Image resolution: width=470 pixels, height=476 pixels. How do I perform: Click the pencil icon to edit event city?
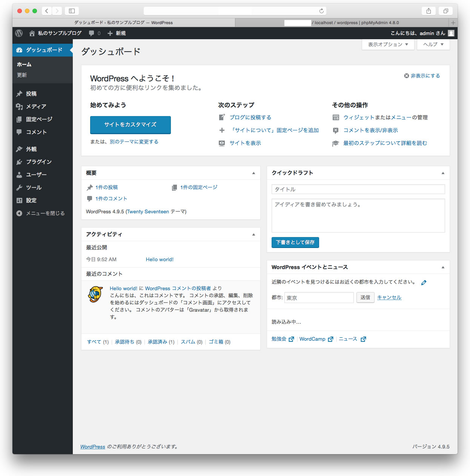coord(424,282)
